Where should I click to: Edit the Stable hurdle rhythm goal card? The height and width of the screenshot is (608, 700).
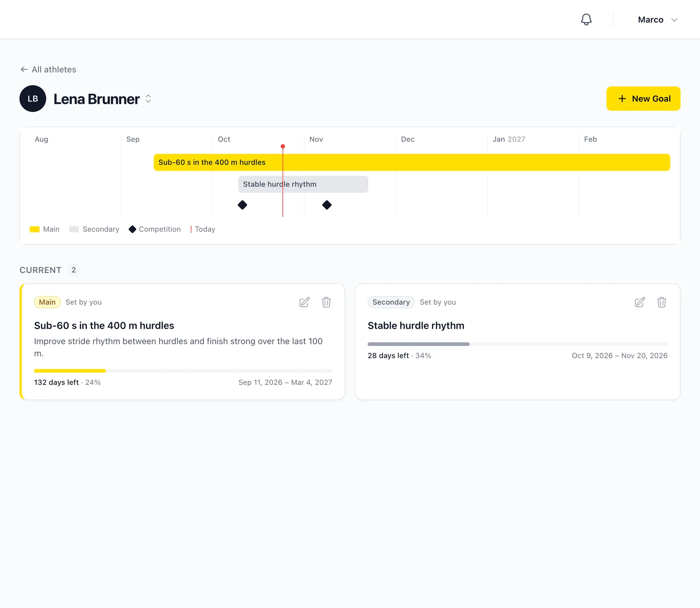click(640, 302)
